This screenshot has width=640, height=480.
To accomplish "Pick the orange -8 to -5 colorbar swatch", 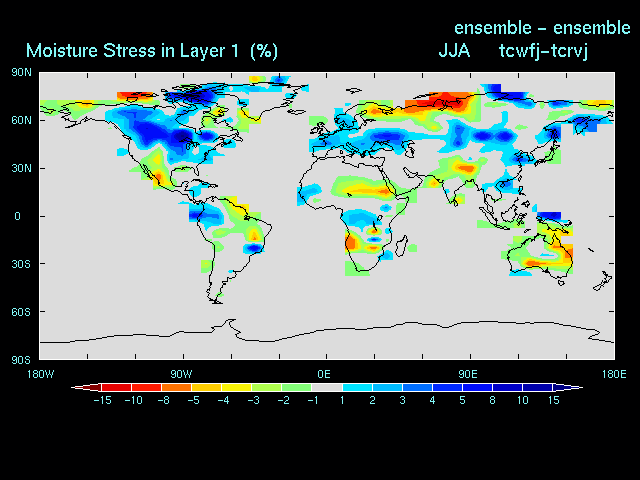I will [x=177, y=387].
